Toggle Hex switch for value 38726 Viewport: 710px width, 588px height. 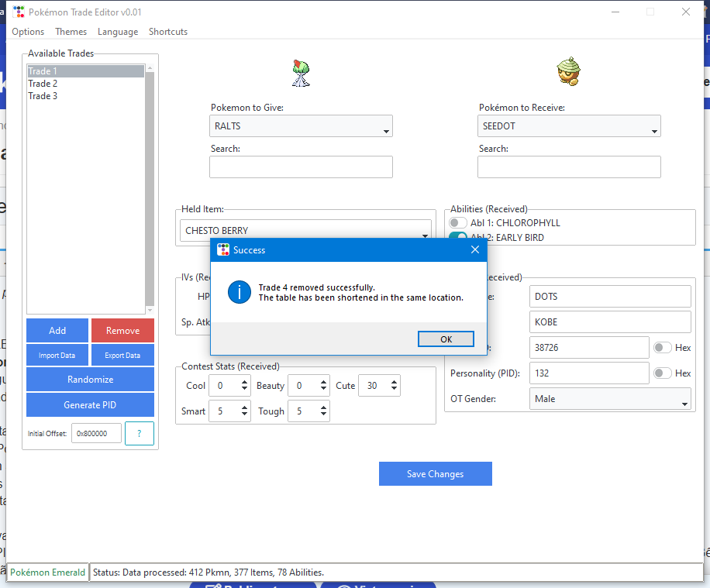663,348
